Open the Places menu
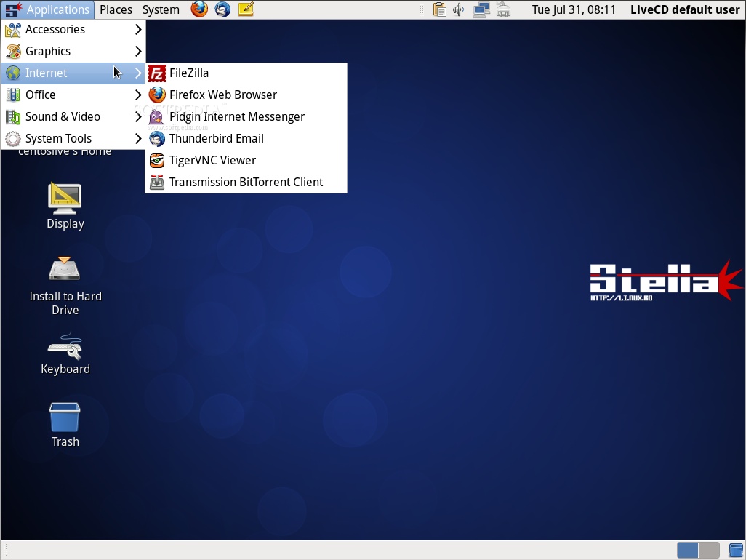 click(116, 9)
